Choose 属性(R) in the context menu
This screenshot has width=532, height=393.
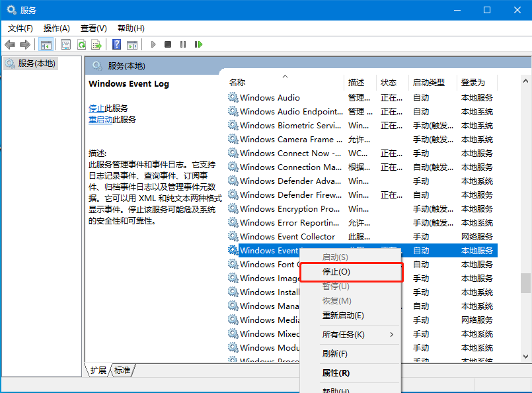point(351,373)
